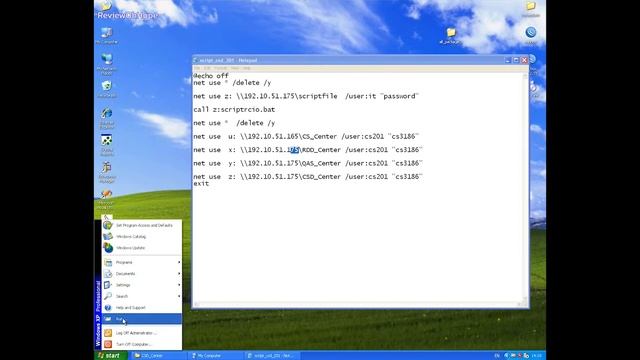
Task: Choose Run in the Start menu
Action: pyautogui.click(x=142, y=319)
